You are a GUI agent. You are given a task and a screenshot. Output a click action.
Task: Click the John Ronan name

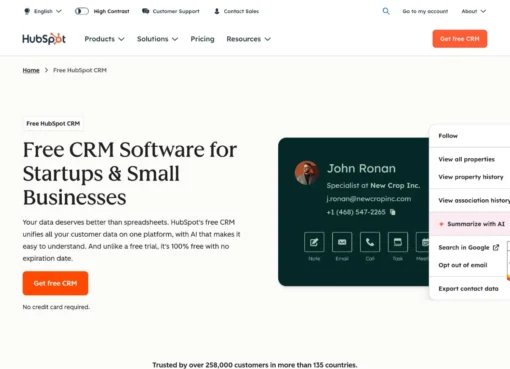(361, 168)
